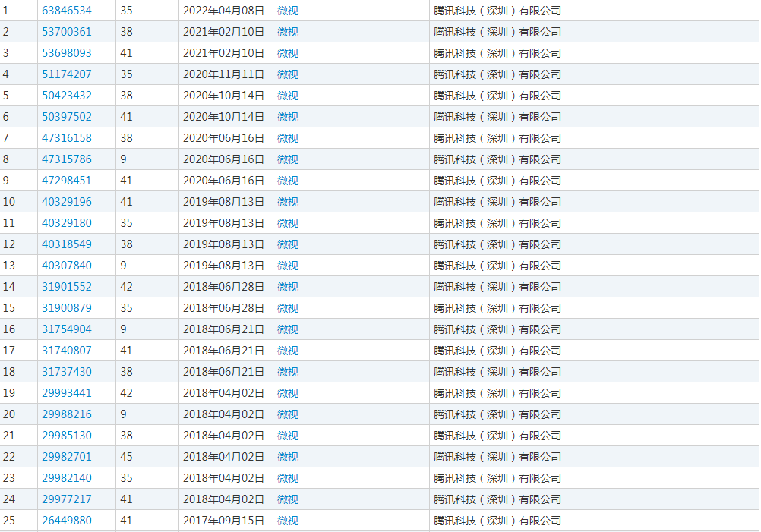
Task: Open the last entry 26449880
Action: (x=67, y=521)
